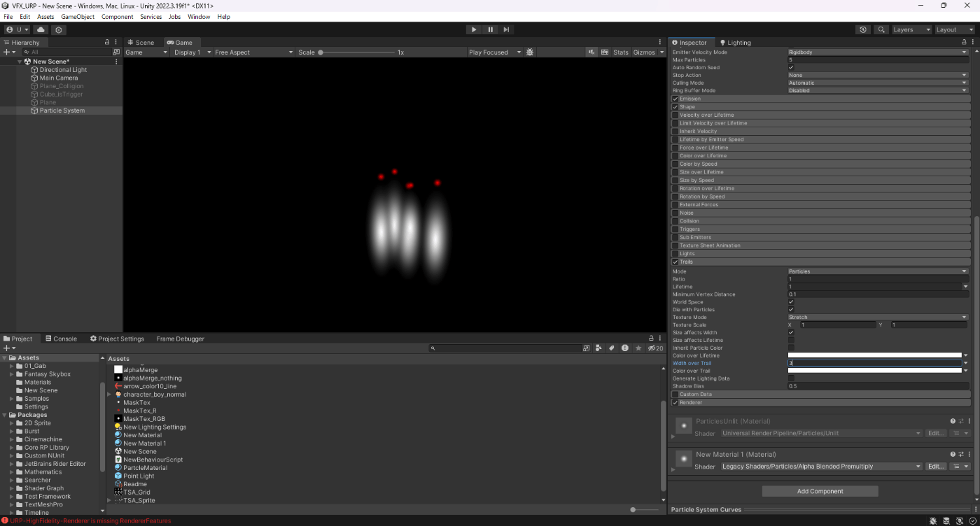Click the Add Component button

820,491
